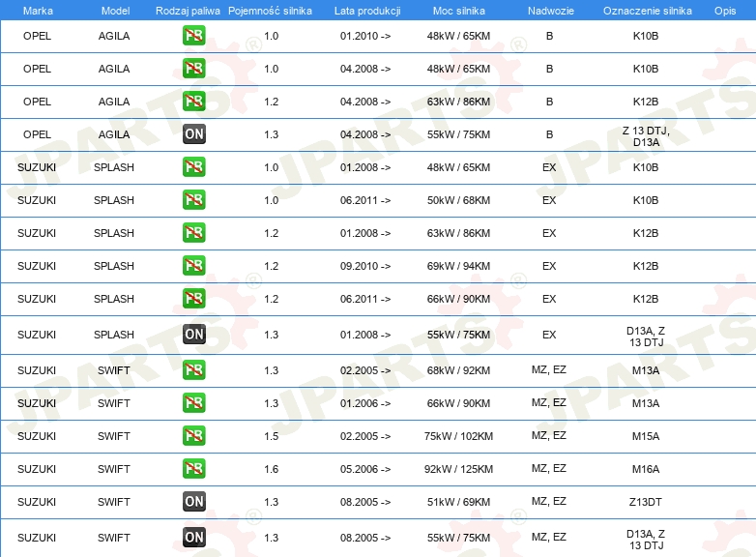Click the 48kW / 65KM cell in the Suzuki Splash row

[x=458, y=168]
